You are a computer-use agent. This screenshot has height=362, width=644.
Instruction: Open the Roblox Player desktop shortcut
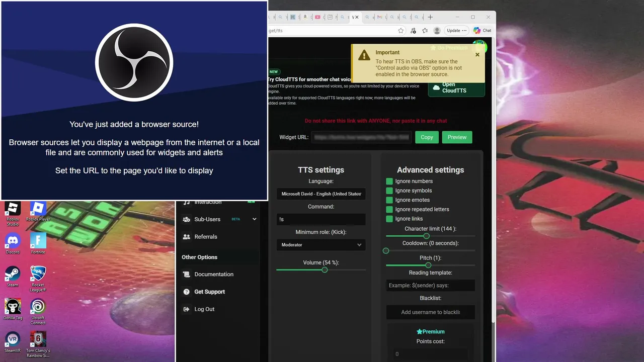(x=38, y=212)
